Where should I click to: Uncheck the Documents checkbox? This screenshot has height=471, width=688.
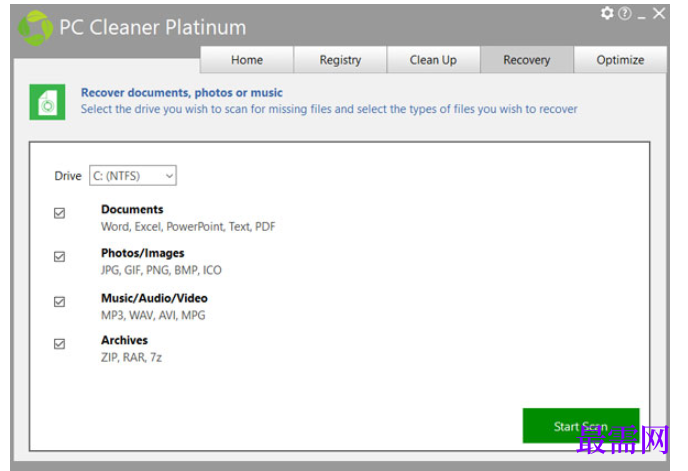(59, 213)
